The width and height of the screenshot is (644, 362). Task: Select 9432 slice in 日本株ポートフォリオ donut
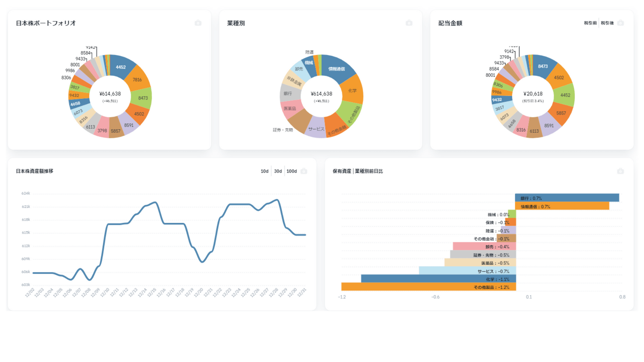(x=76, y=95)
